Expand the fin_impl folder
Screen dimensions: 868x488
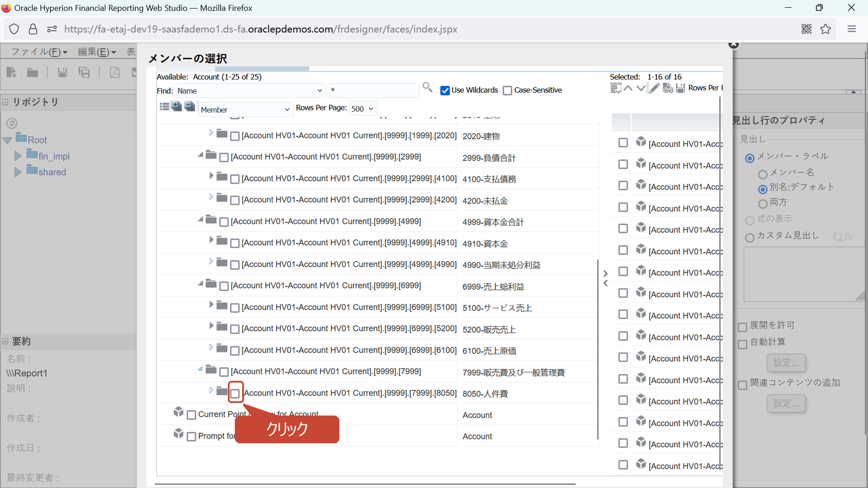[18, 156]
